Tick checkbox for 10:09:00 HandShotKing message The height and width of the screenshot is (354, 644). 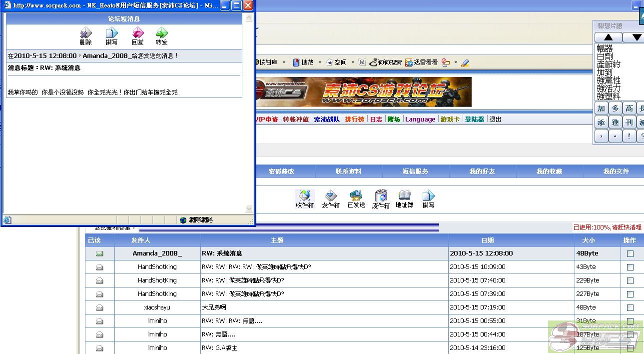click(x=630, y=267)
